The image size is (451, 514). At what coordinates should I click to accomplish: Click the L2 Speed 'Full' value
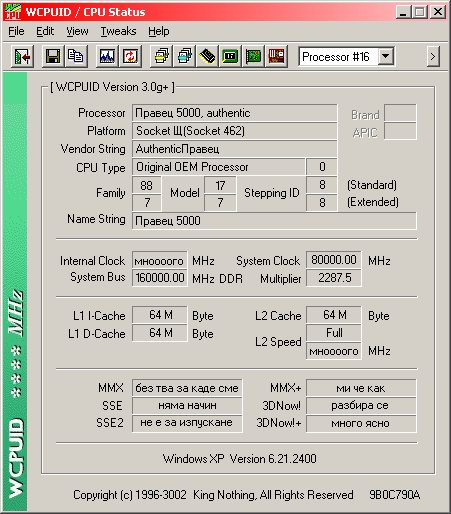(334, 333)
